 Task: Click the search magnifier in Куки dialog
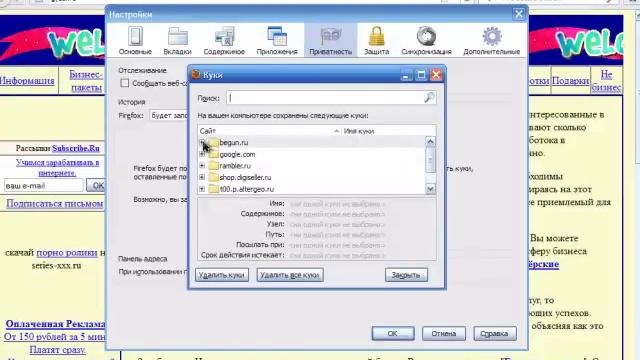click(x=429, y=98)
